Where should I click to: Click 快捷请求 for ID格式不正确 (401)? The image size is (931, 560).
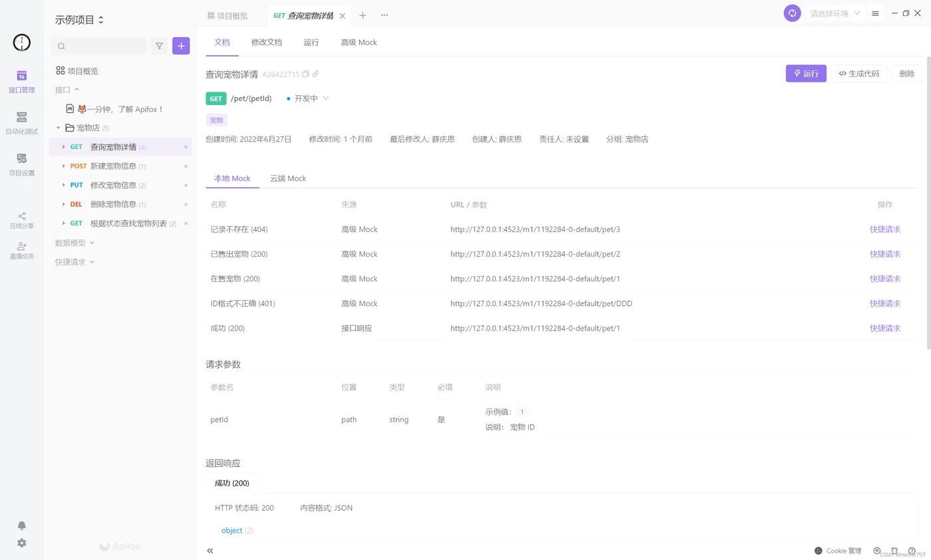tap(885, 303)
